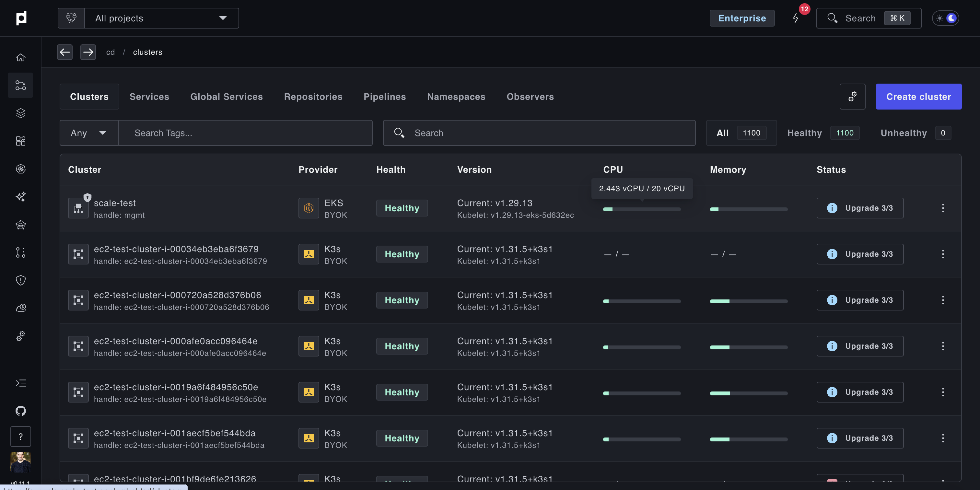Open the ec2-test-cluster-i-0019a6f484956c50e cluster row
The width and height of the screenshot is (980, 490).
coord(510,392)
